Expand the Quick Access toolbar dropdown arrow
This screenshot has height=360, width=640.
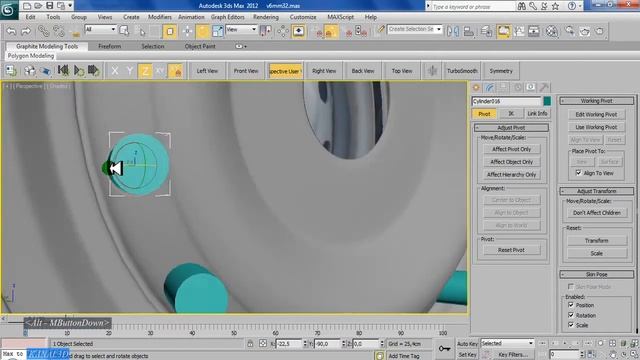(x=70, y=6)
